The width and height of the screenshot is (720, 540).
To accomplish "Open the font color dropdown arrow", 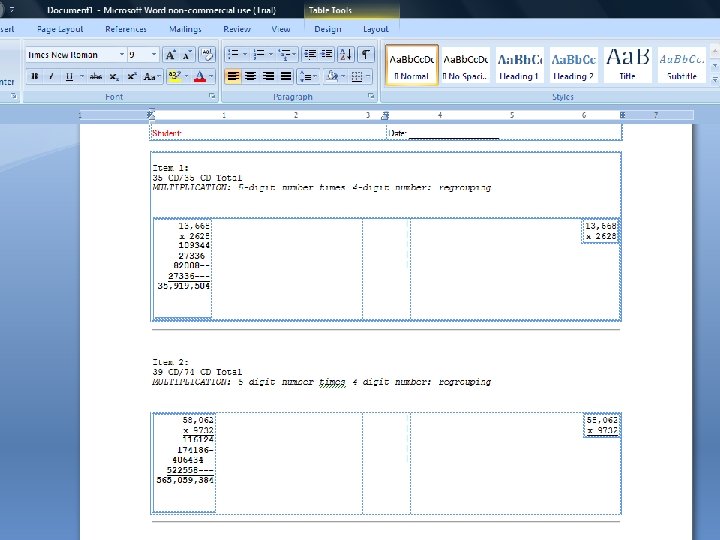I will pyautogui.click(x=211, y=76).
